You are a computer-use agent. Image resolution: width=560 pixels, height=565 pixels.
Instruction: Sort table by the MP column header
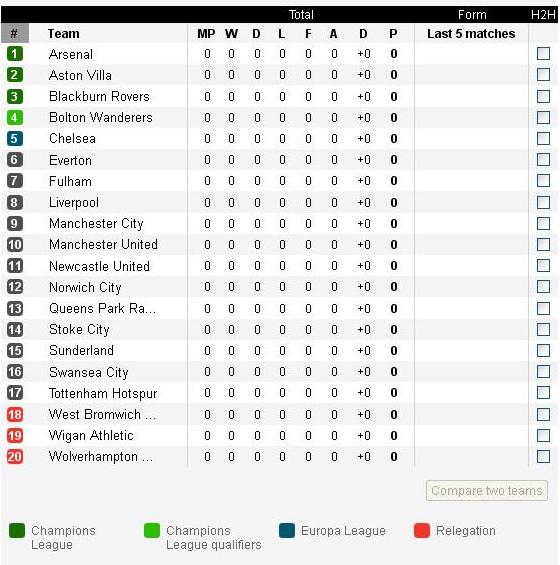point(206,34)
